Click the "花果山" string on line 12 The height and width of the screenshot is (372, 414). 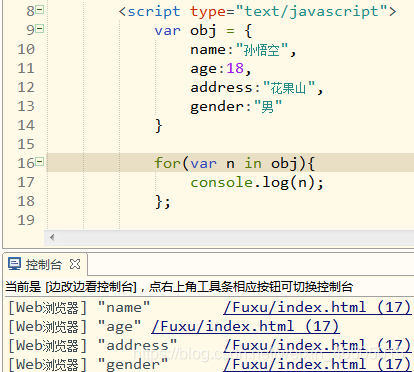point(288,88)
